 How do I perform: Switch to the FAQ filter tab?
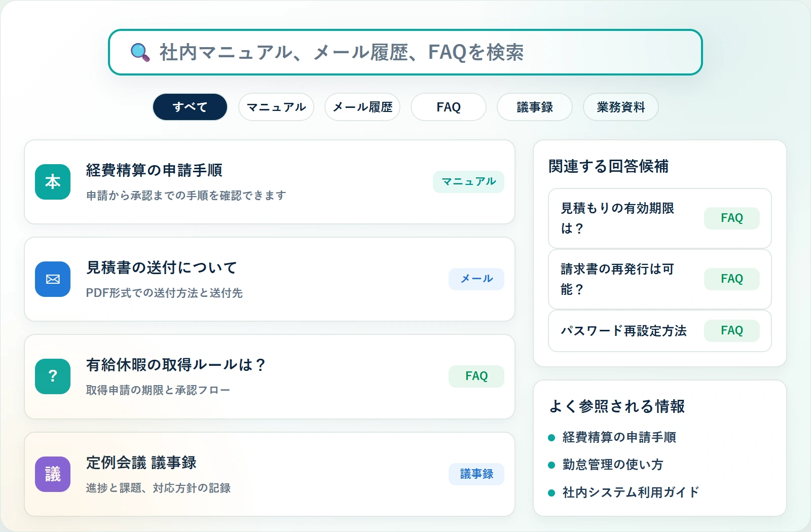coord(449,107)
